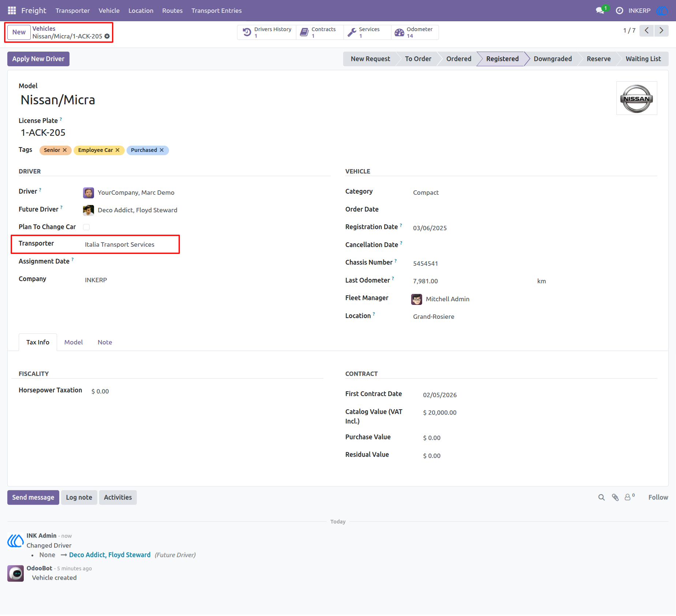Open the Routes menu
This screenshot has height=616, width=676.
pyautogui.click(x=172, y=11)
